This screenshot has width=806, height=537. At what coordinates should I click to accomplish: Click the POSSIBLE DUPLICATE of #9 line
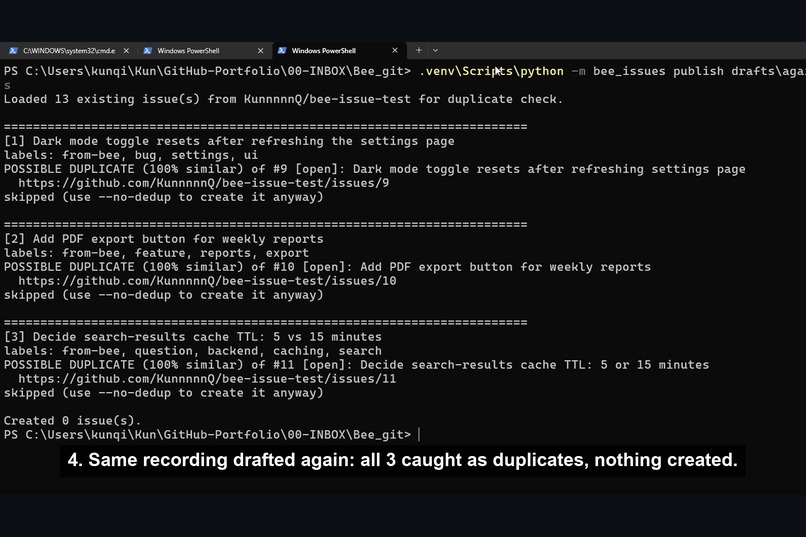(x=374, y=169)
